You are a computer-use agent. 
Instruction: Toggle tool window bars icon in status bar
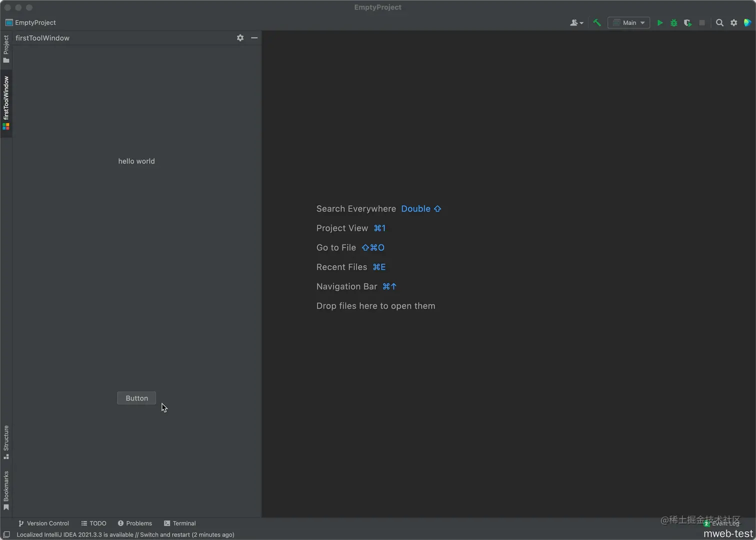[6, 534]
